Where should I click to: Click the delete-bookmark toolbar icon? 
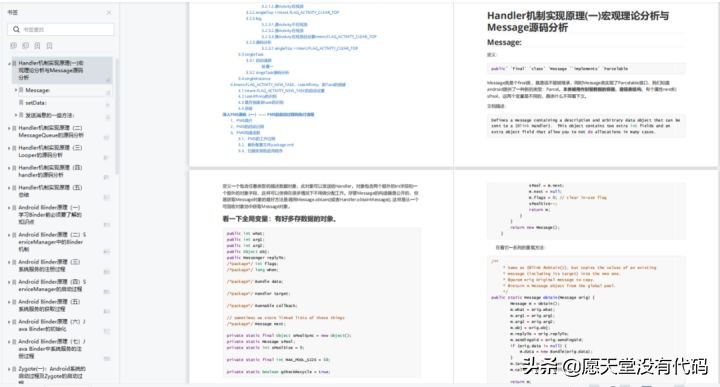49,45
